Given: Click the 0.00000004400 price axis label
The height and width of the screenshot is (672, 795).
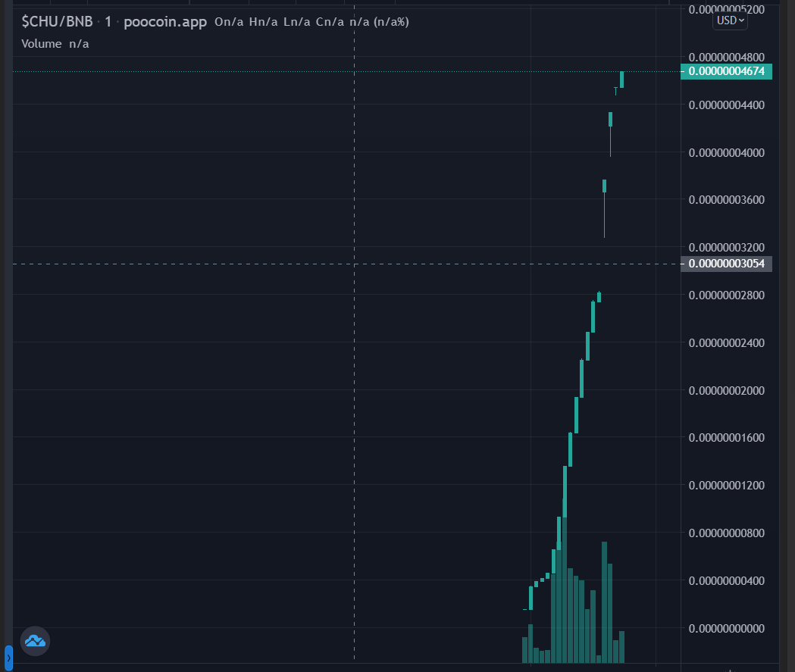Looking at the screenshot, I should (x=726, y=105).
